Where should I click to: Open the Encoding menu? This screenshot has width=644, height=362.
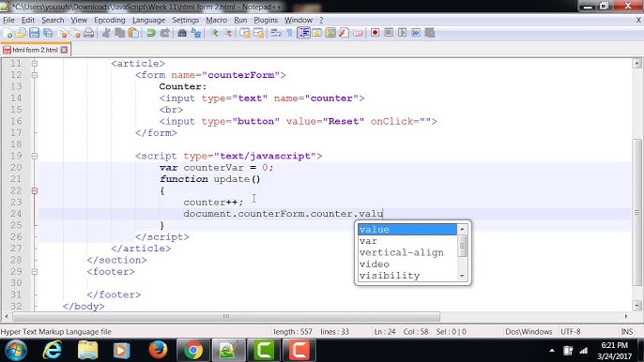point(109,20)
